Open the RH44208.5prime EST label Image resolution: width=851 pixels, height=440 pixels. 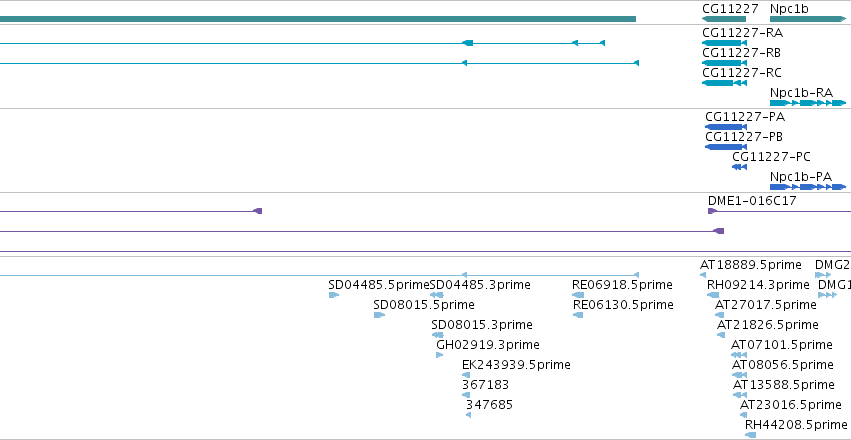pyautogui.click(x=796, y=425)
